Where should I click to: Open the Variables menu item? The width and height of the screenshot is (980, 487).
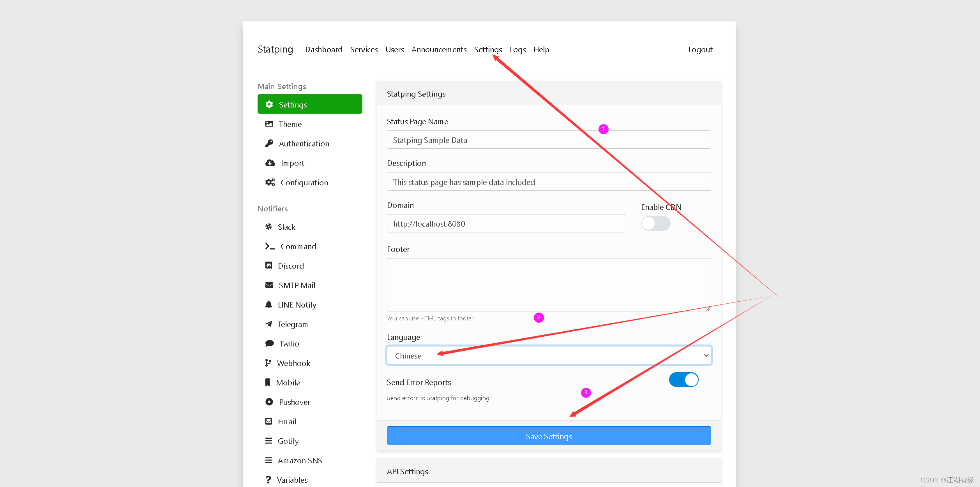pyautogui.click(x=293, y=480)
